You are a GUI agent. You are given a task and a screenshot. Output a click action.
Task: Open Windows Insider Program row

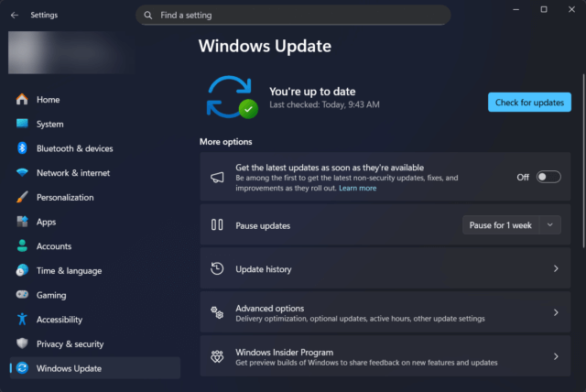[385, 356]
